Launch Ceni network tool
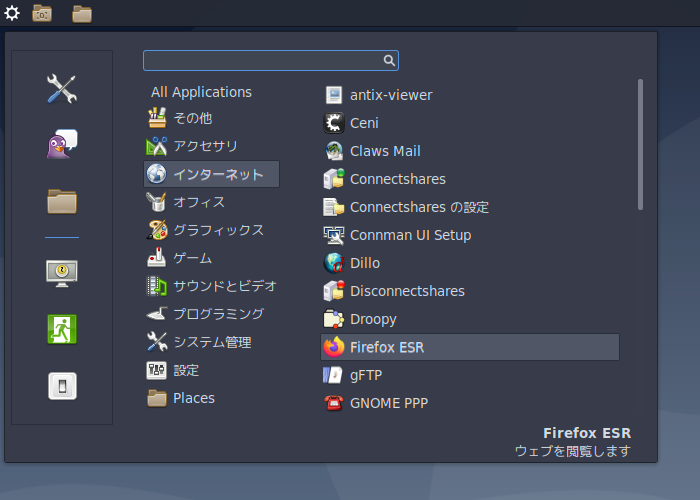 click(470, 123)
